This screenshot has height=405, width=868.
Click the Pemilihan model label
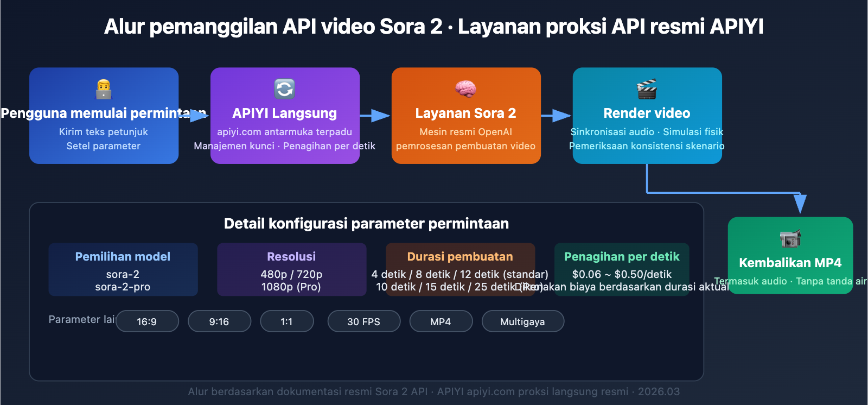123,256
